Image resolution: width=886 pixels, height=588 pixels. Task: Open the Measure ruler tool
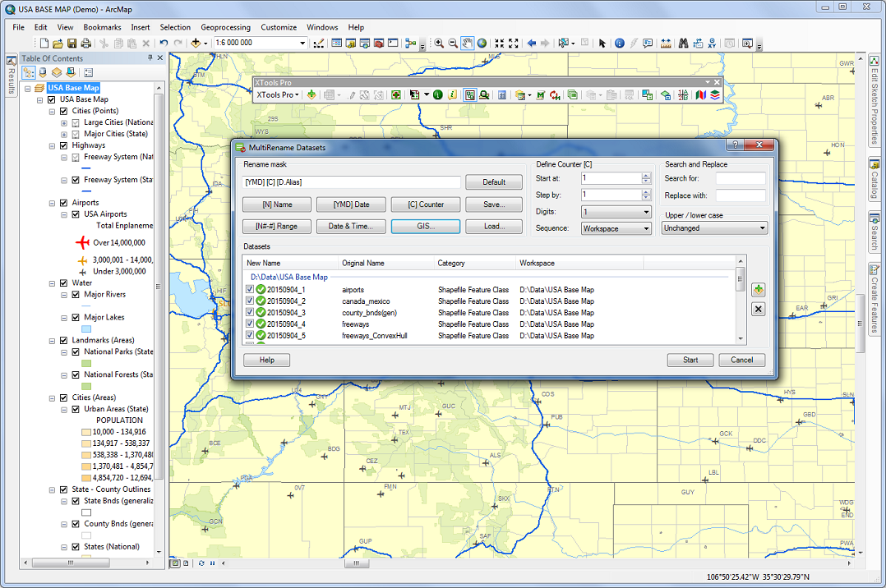click(x=666, y=43)
